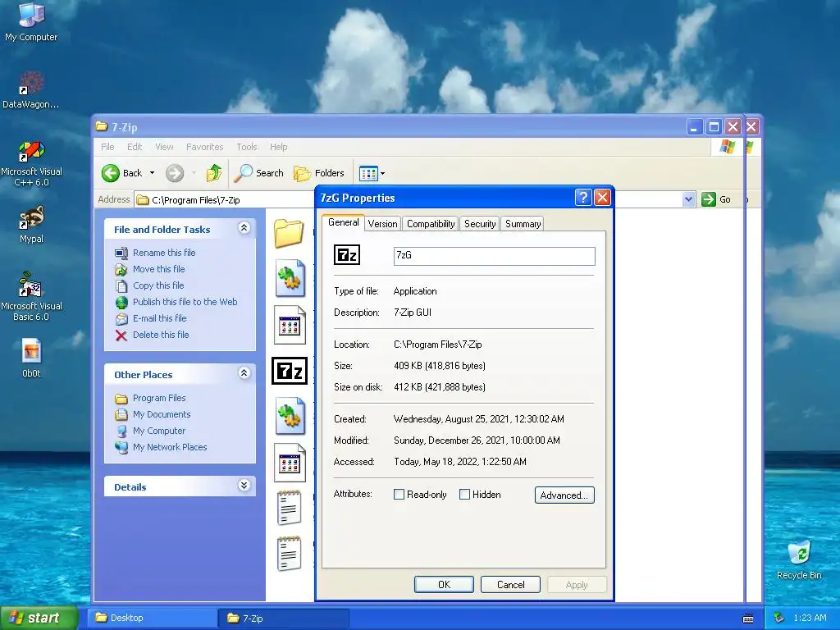The height and width of the screenshot is (630, 840).
Task: Select the lowest notepad text file icon
Action: click(290, 554)
